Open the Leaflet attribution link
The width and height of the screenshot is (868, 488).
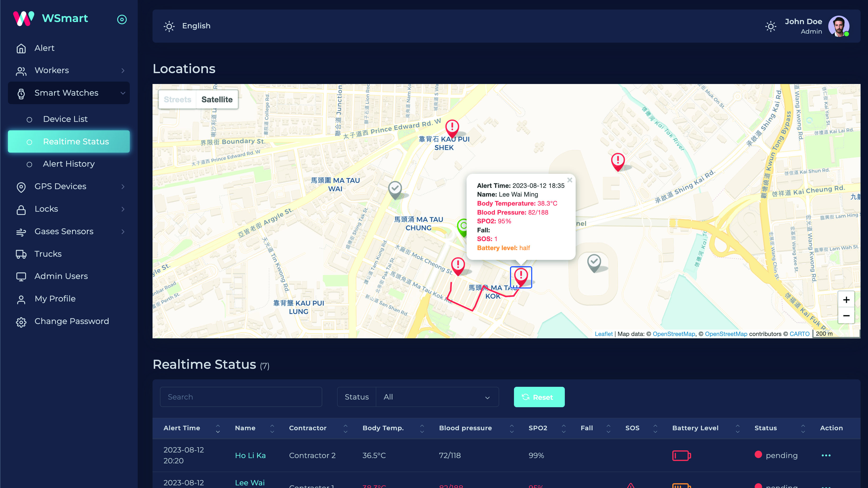pyautogui.click(x=603, y=334)
